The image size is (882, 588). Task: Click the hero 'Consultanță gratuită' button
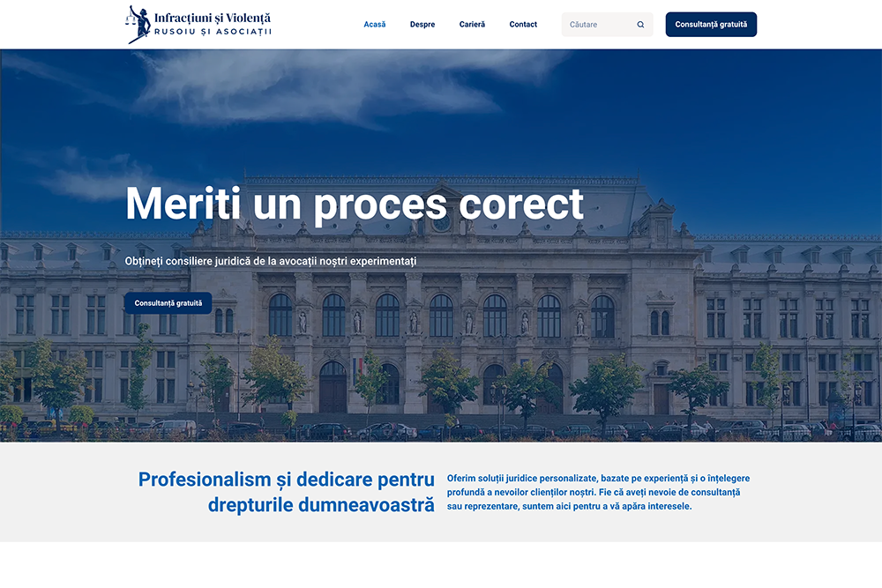point(168,302)
